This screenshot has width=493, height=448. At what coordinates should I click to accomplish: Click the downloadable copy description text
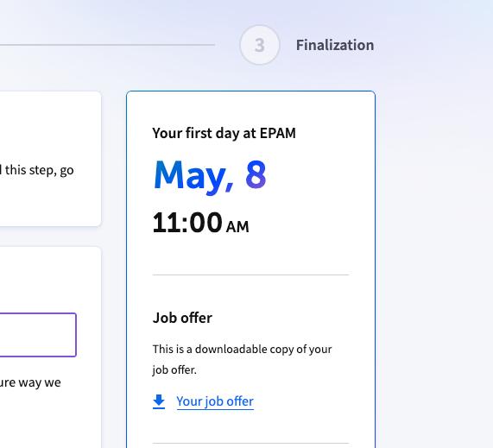(x=242, y=359)
